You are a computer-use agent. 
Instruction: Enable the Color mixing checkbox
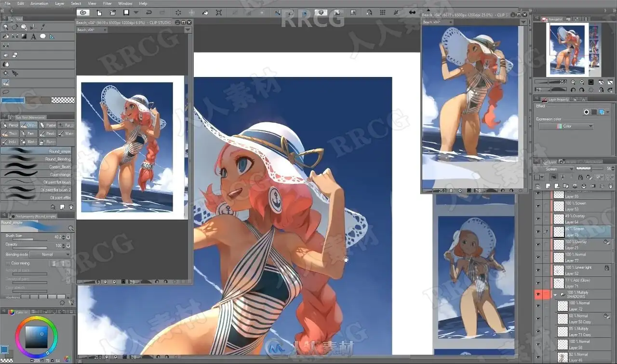[x=8, y=263]
